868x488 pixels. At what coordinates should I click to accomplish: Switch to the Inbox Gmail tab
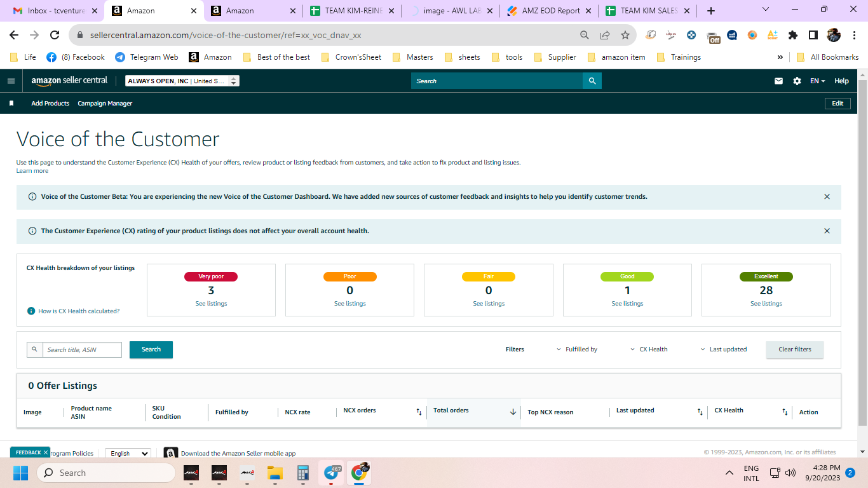pyautogui.click(x=56, y=10)
